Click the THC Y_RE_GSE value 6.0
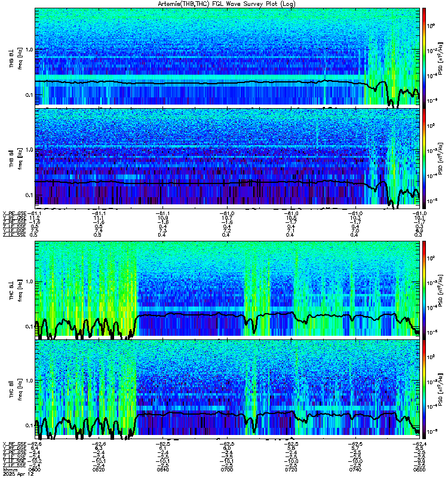The height and width of the screenshot is (478, 448). pos(227,448)
